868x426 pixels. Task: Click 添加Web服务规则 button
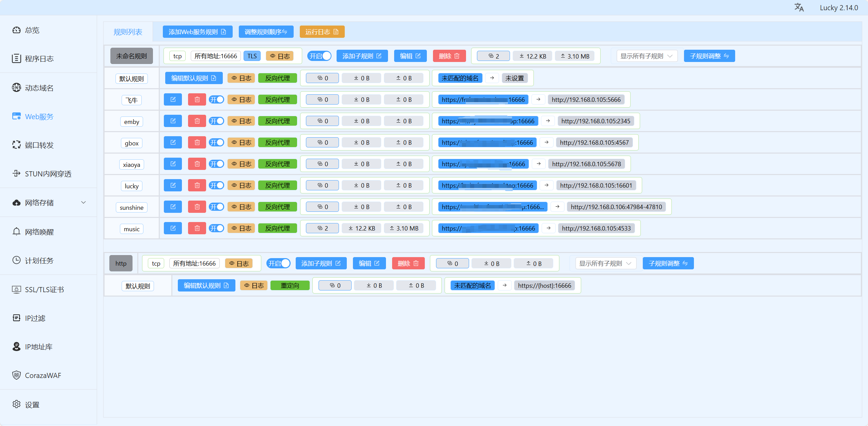tap(198, 32)
